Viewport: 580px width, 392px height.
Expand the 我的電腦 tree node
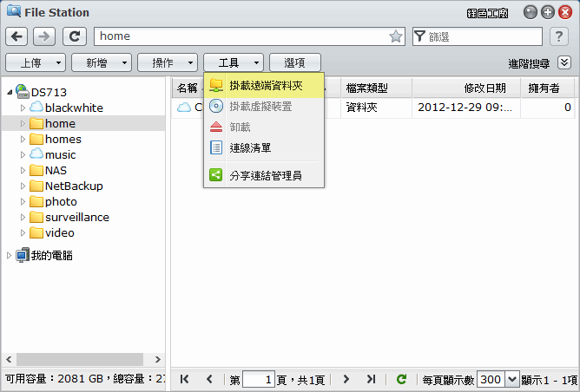tap(9, 255)
